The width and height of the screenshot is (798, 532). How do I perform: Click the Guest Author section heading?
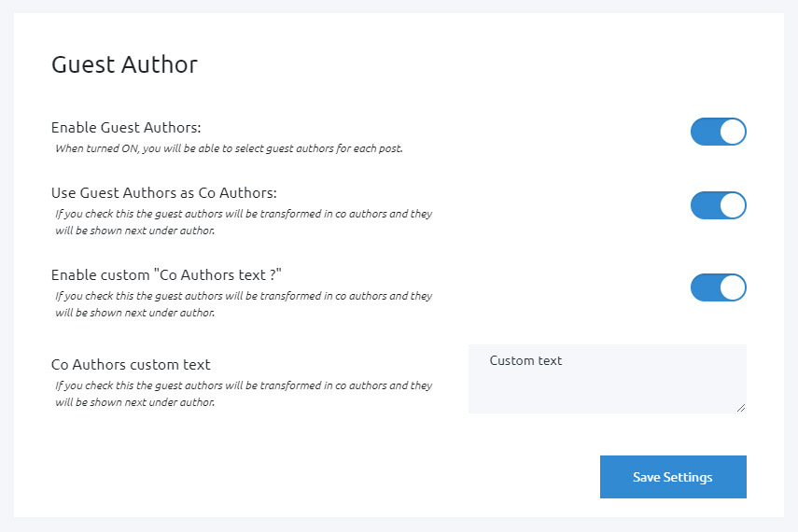(124, 64)
